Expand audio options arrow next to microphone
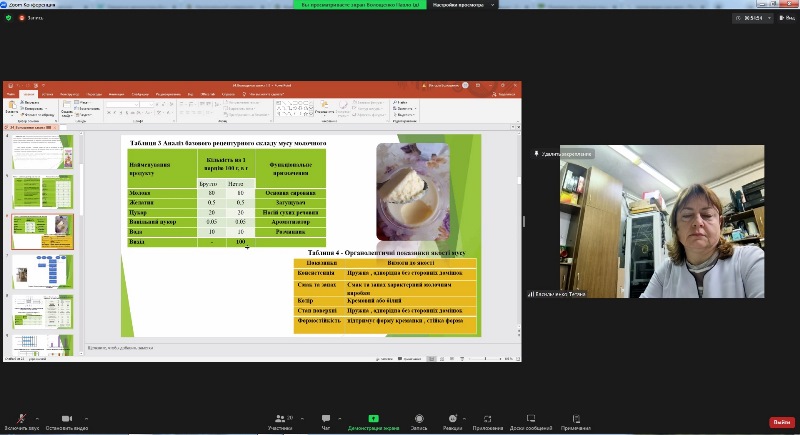800x435 pixels. [36, 415]
